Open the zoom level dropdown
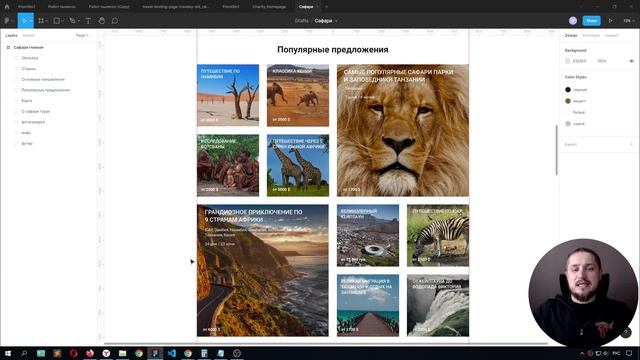 tap(629, 21)
